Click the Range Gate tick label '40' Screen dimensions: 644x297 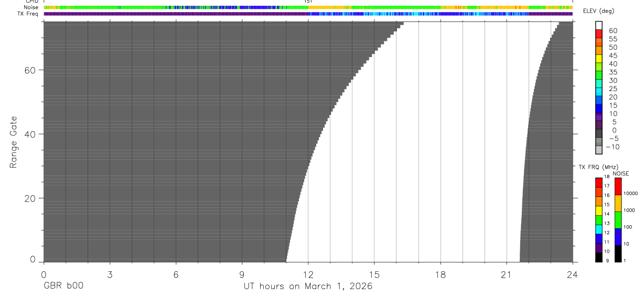click(29, 134)
